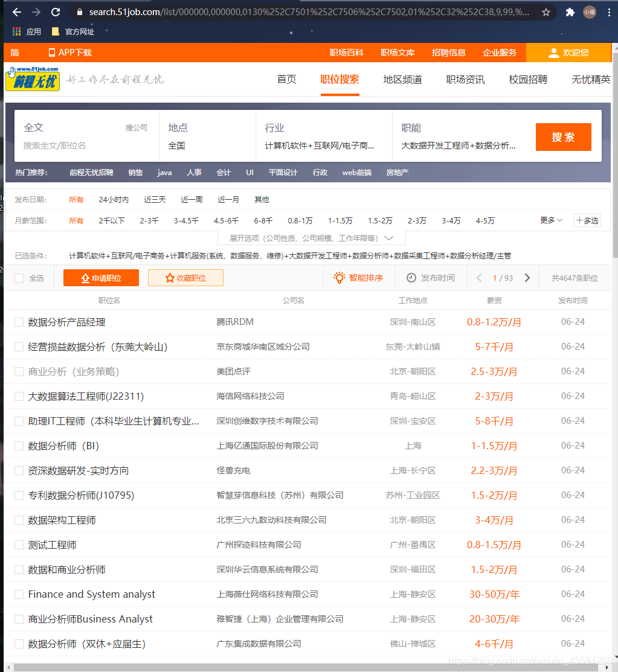The image size is (618, 672).
Task: Open job 数据和商业分析师
Action: click(67, 569)
